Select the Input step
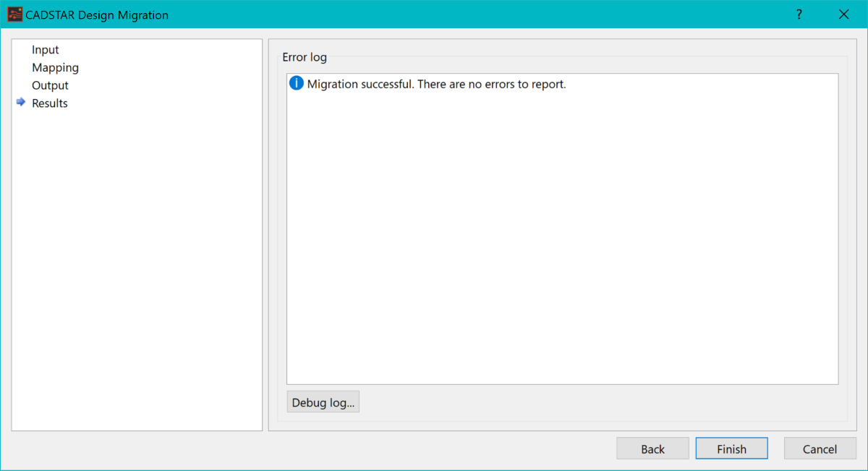This screenshot has width=868, height=471. 46,50
